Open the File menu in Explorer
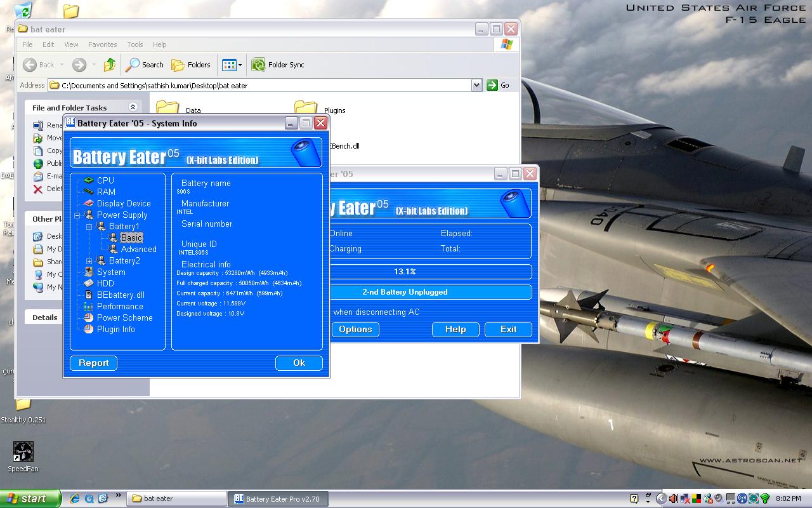812x508 pixels. (x=27, y=44)
